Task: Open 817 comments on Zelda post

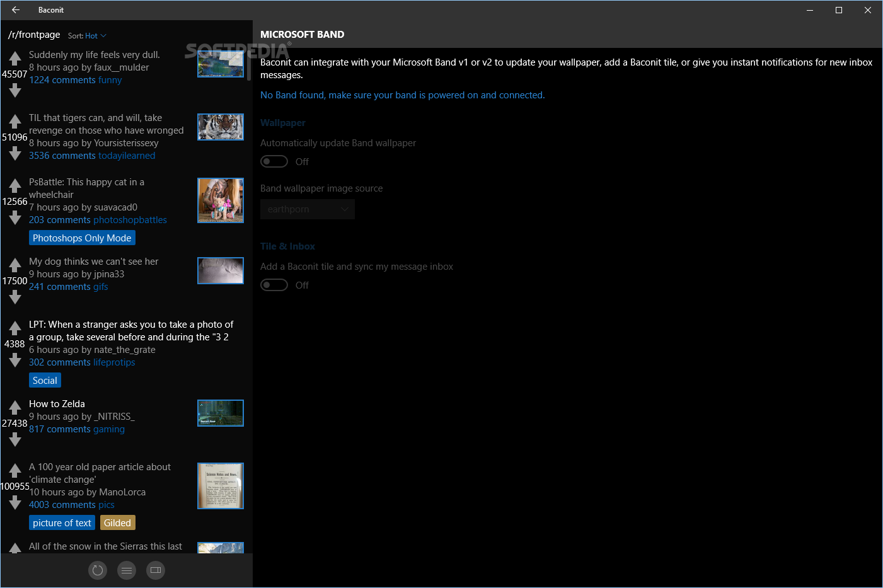Action: (x=60, y=429)
